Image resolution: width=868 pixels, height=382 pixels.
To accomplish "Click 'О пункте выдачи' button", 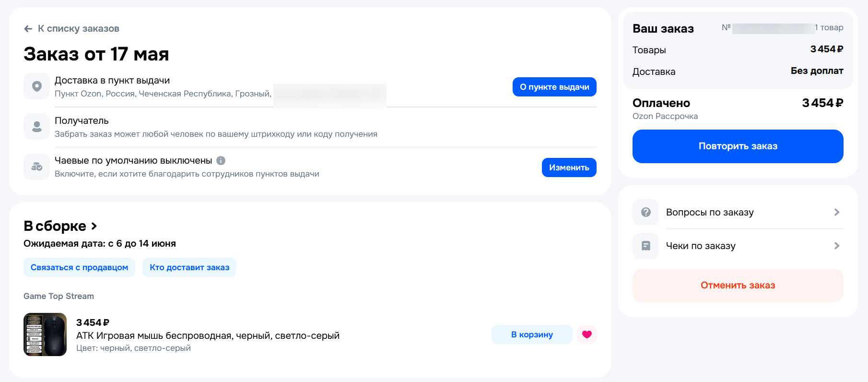I will pyautogui.click(x=554, y=87).
